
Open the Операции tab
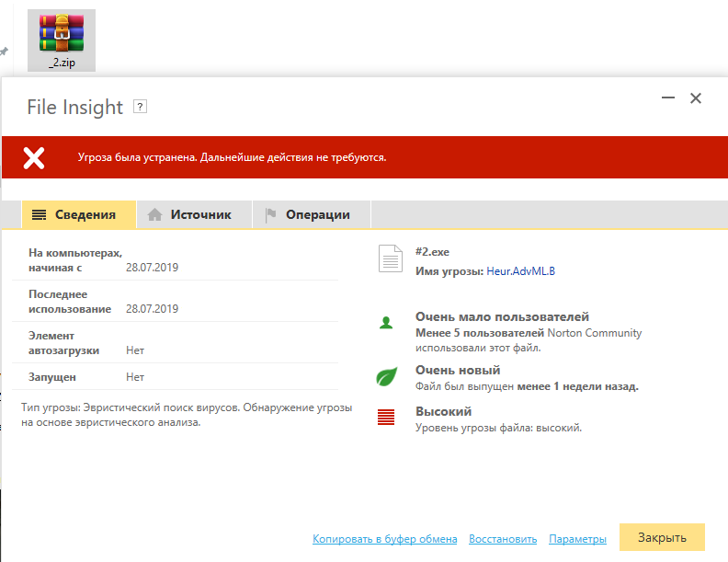click(312, 214)
